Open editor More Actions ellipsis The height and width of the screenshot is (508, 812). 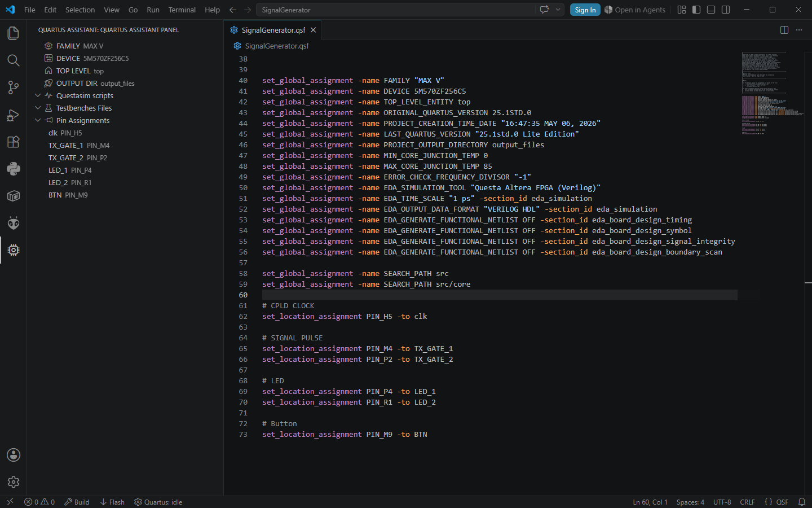[799, 30]
